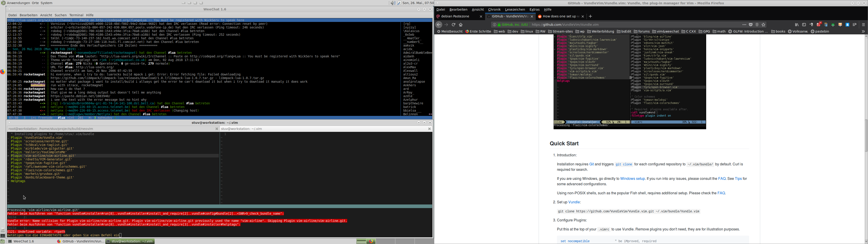868x244 pixels.
Task: Follow the 'Vundle' link in step 2
Action: click(x=574, y=202)
